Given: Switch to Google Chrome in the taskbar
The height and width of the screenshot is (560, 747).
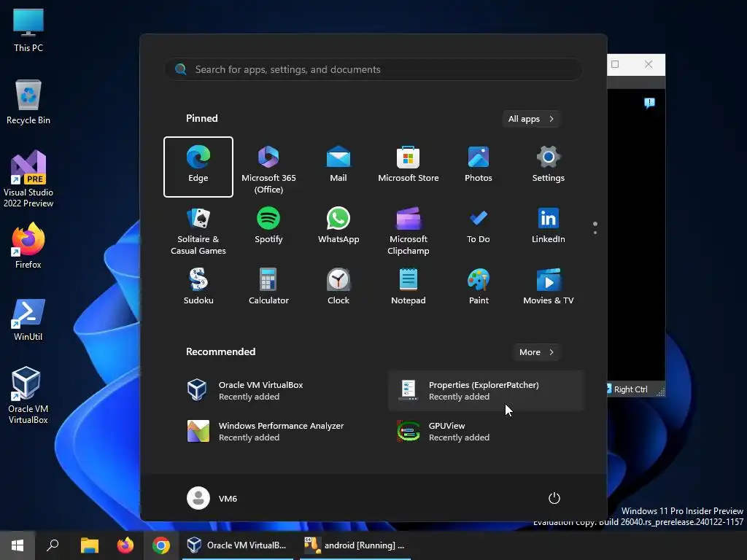Looking at the screenshot, I should [x=161, y=545].
